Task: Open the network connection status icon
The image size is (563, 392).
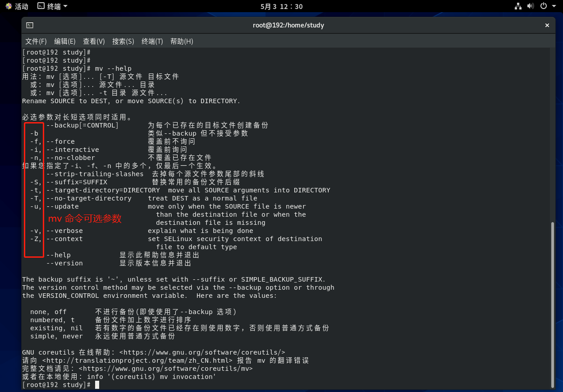Action: tap(518, 6)
